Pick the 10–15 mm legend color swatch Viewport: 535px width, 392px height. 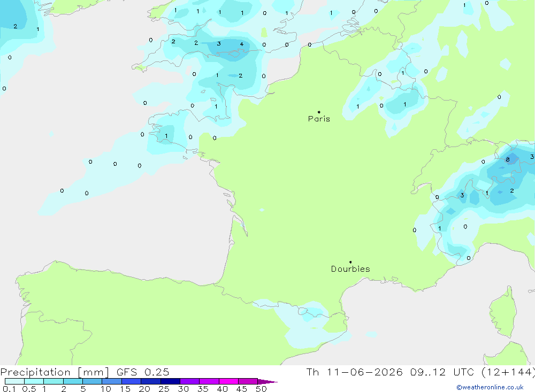[112, 381]
